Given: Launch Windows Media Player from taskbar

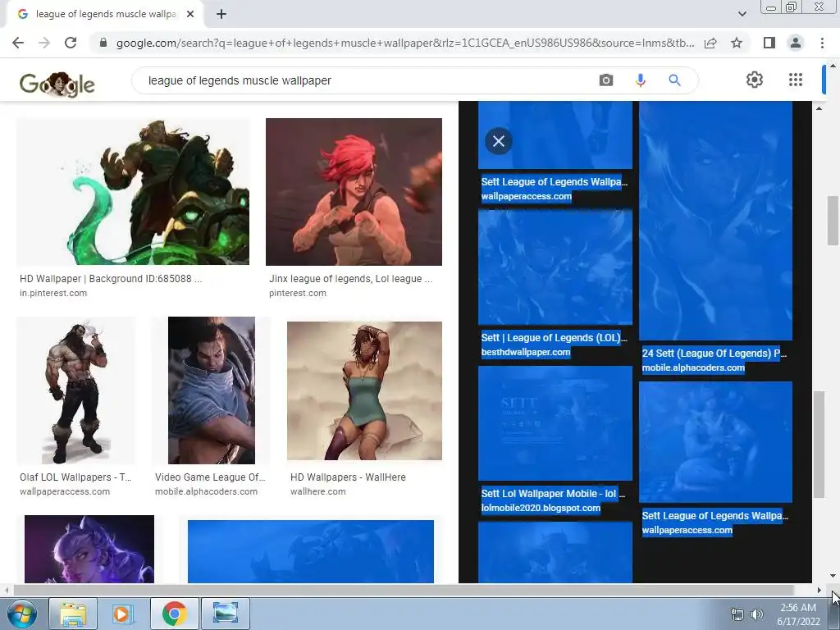Looking at the screenshot, I should click(123, 614).
